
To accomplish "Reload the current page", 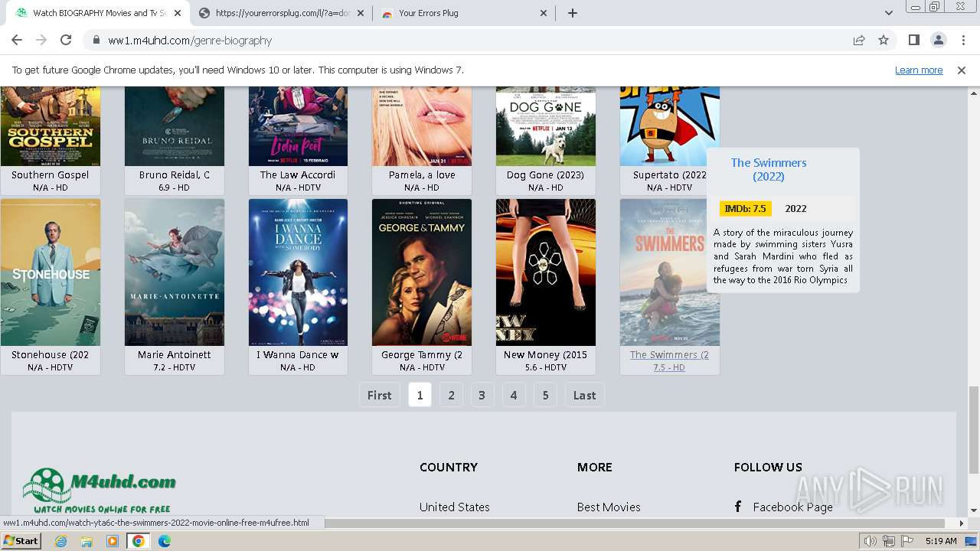I will 66,40.
